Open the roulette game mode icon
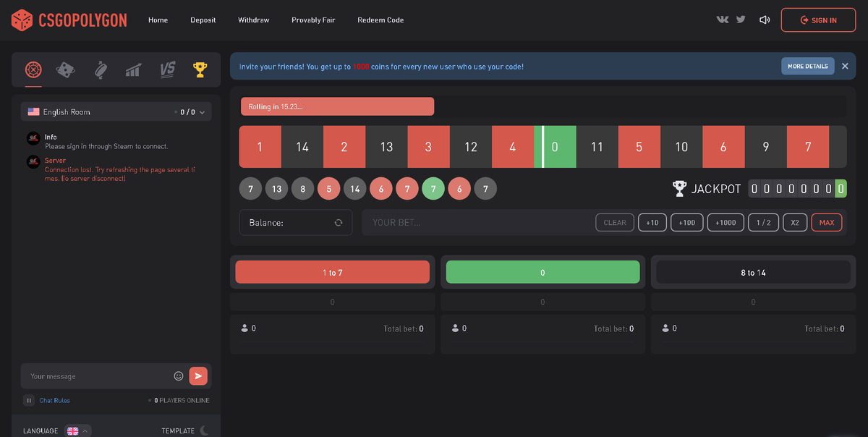This screenshot has height=437, width=868. tap(33, 69)
